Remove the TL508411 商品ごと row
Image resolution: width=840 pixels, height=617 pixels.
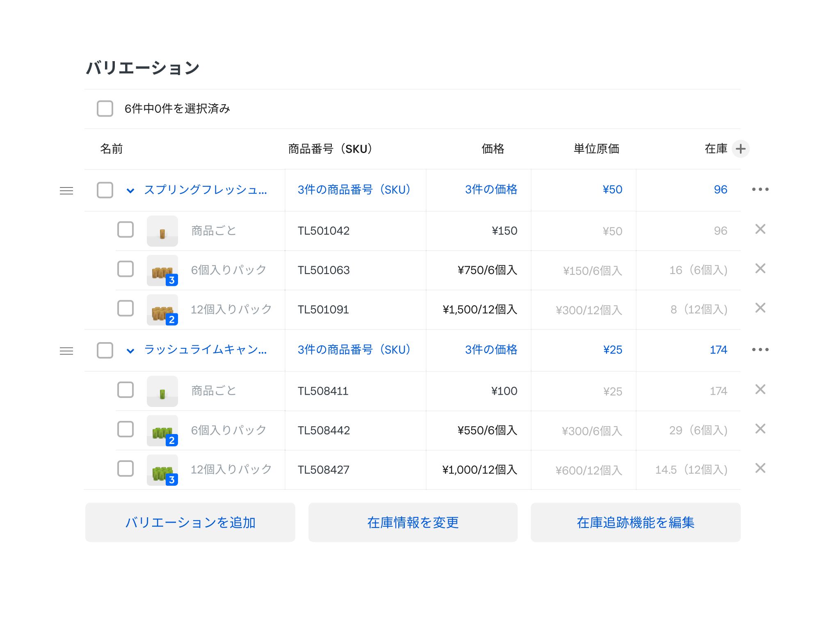[760, 390]
